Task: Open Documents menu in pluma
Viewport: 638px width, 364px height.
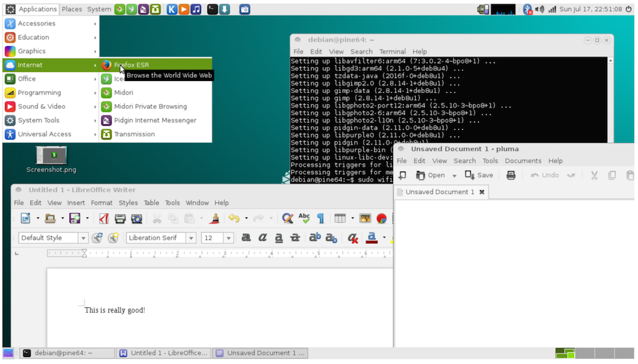Action: pyautogui.click(x=523, y=161)
